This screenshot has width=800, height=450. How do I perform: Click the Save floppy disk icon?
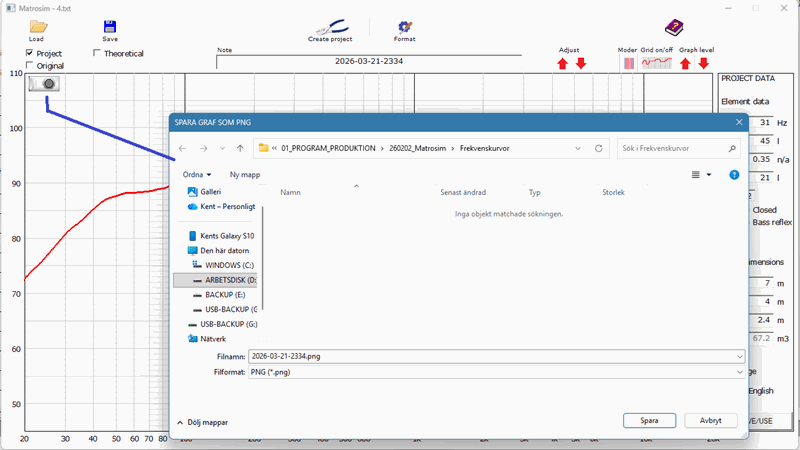(110, 27)
